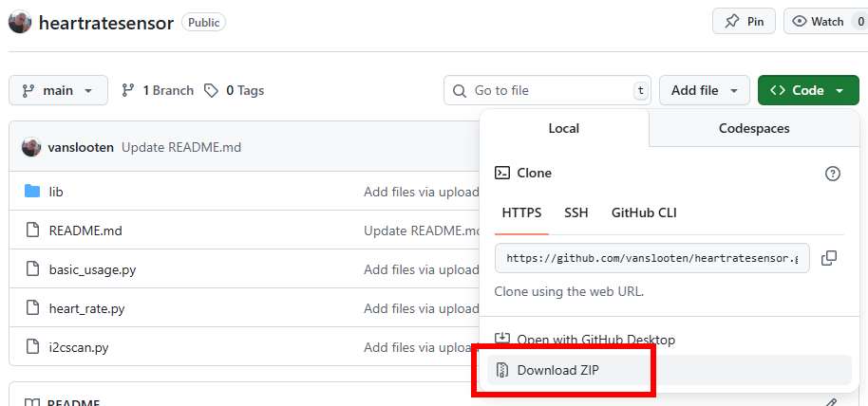Screen dimensions: 868x406
Task: Select the GitHub CLI clone option
Action: [644, 212]
